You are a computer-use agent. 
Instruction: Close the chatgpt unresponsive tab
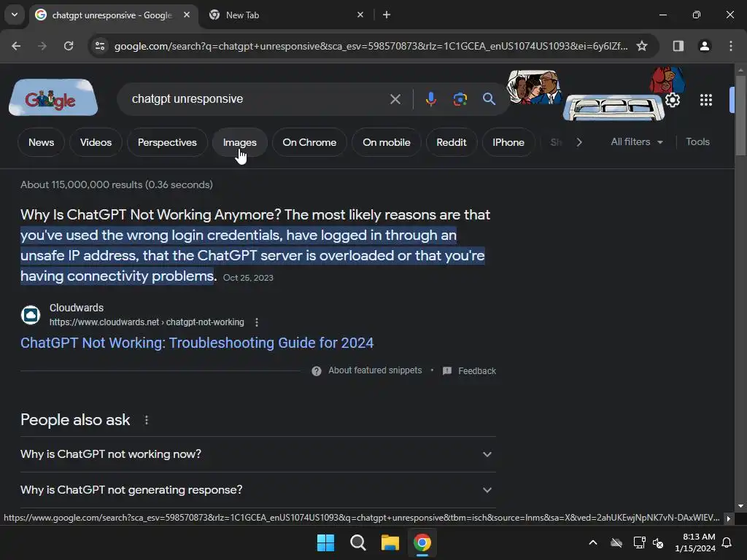tap(187, 15)
